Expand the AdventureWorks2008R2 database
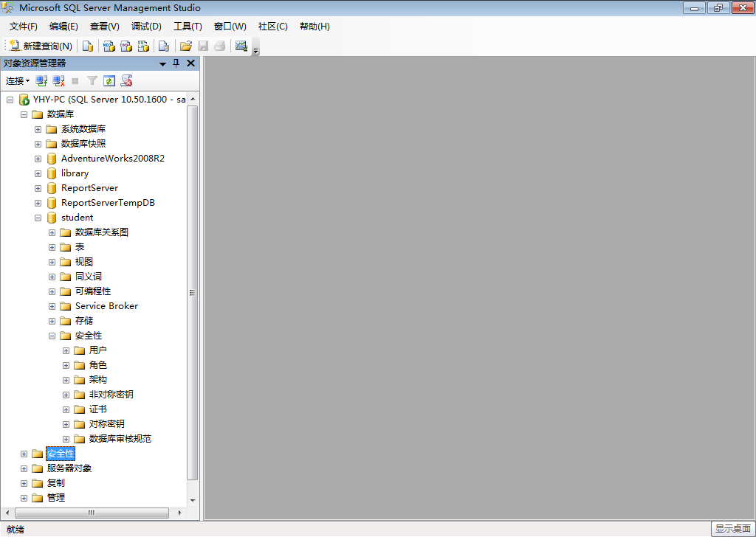The height and width of the screenshot is (537, 756). pyautogui.click(x=38, y=159)
